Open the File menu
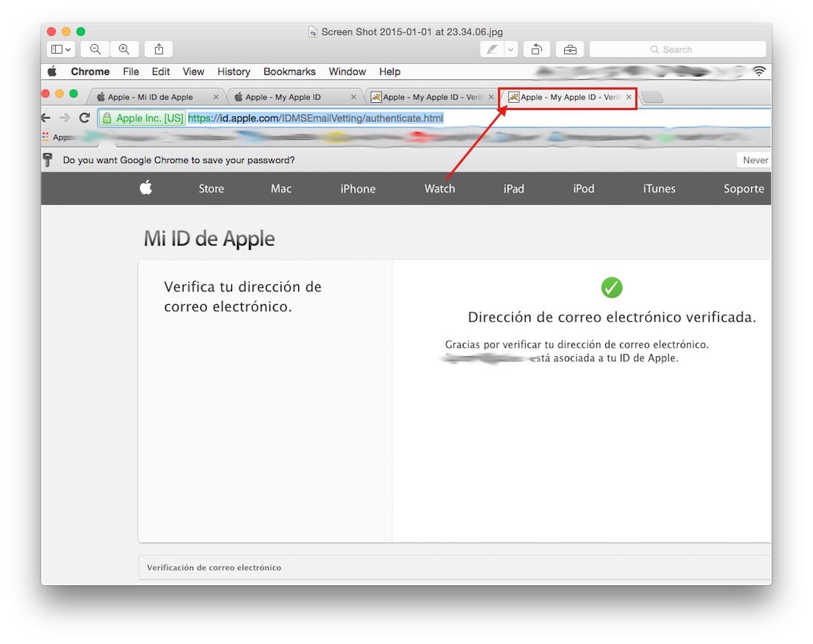Image resolution: width=813 pixels, height=644 pixels. [131, 71]
